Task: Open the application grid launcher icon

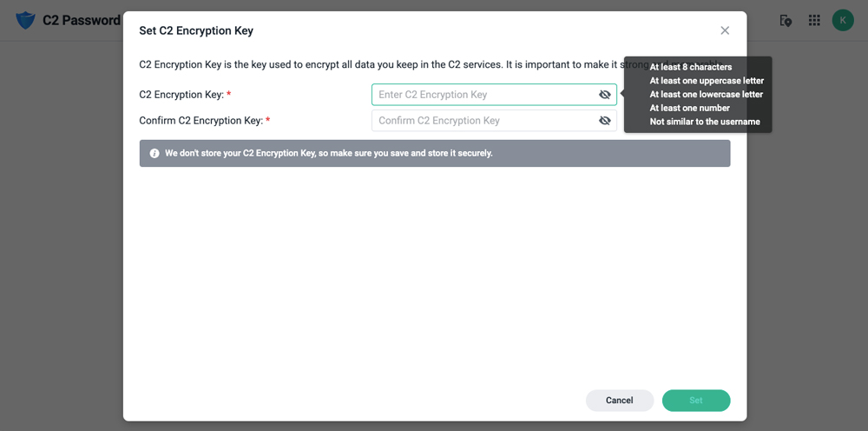Action: (x=814, y=21)
